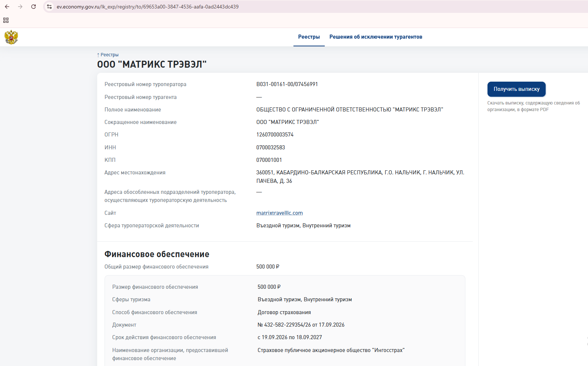Click the Получить выписку button

click(x=517, y=89)
